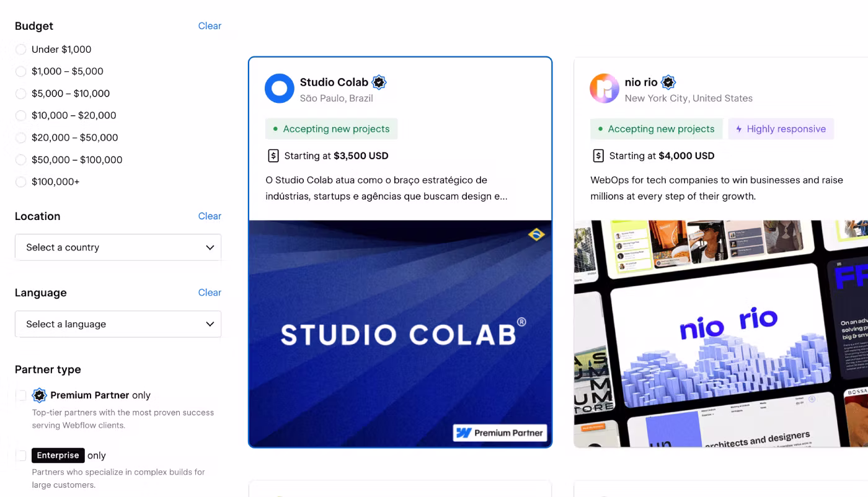Viewport: 868px width, 497px height.
Task: Select the $20,000 – $50,000 budget option
Action: 21,138
